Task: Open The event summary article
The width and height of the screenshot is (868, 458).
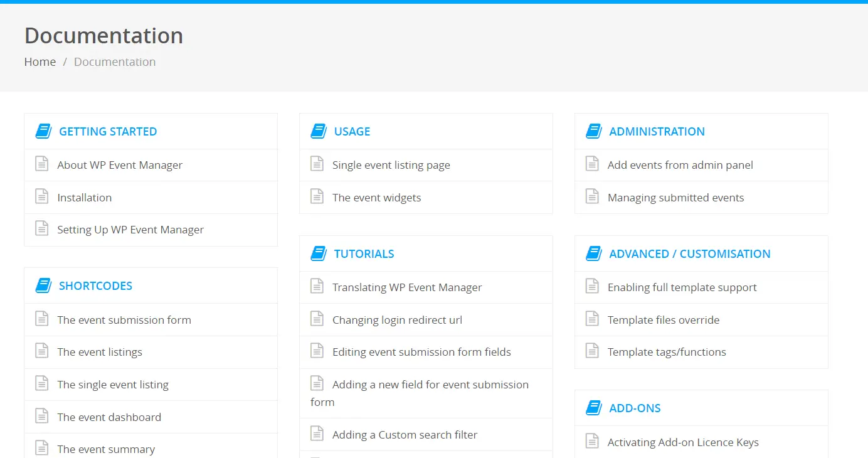Action: coord(106,449)
